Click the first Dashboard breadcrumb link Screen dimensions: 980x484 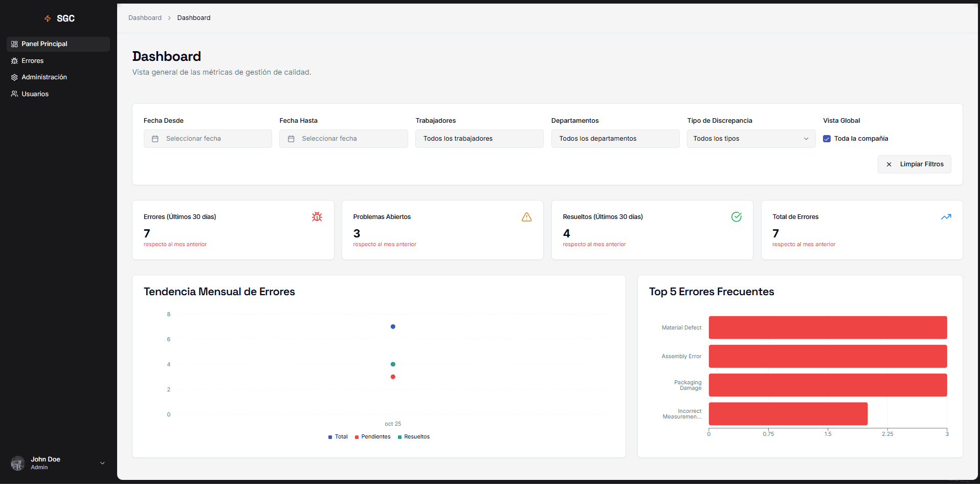pos(145,18)
